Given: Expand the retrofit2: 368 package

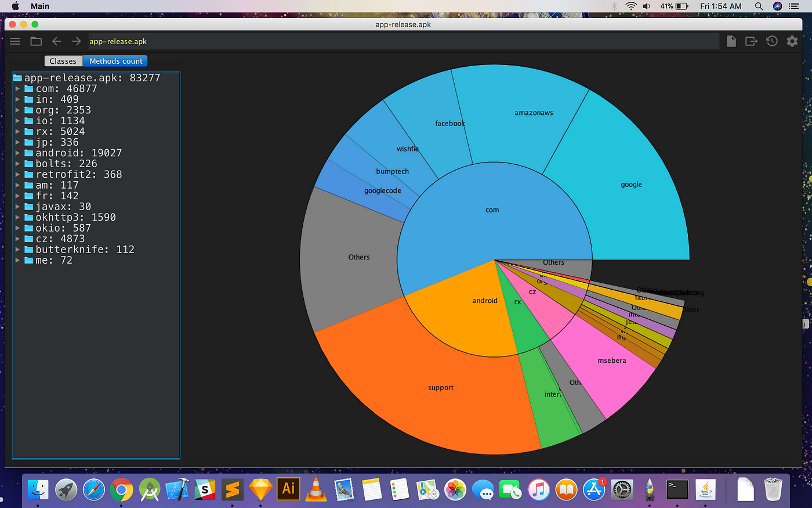Looking at the screenshot, I should 18,175.
